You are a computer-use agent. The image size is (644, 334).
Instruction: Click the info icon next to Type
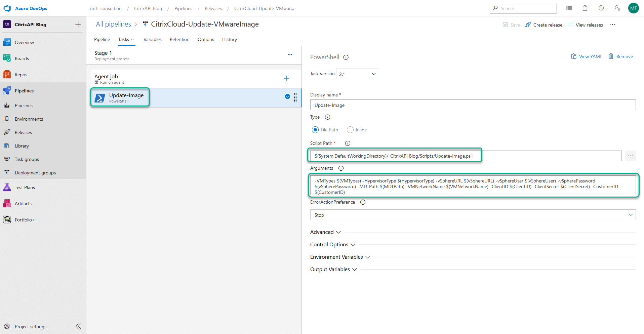(x=328, y=117)
